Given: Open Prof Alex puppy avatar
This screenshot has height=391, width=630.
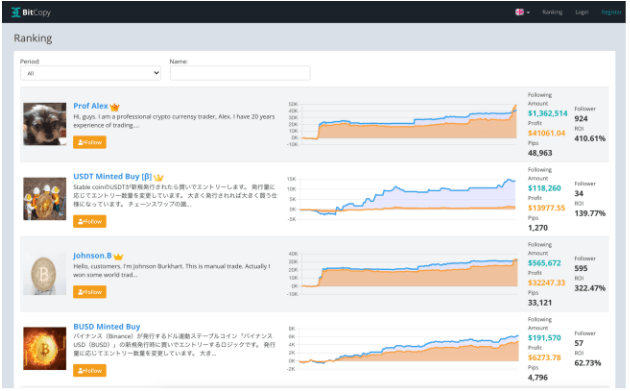Looking at the screenshot, I should tap(45, 124).
